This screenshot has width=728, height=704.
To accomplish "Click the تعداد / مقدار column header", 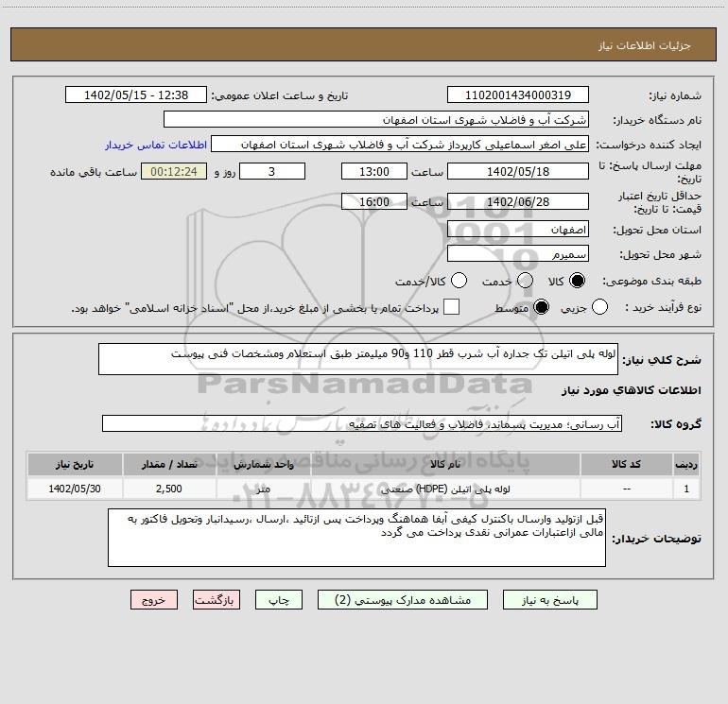I will pos(169,464).
